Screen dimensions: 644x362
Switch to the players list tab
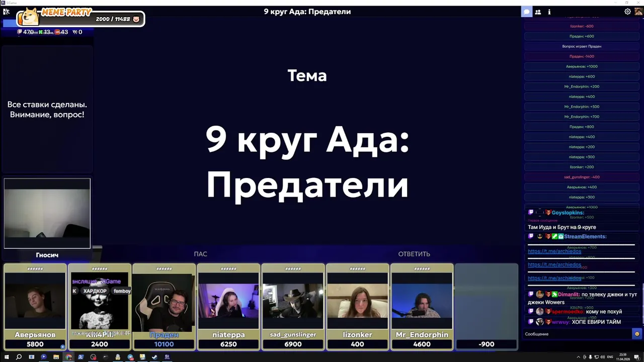click(538, 12)
